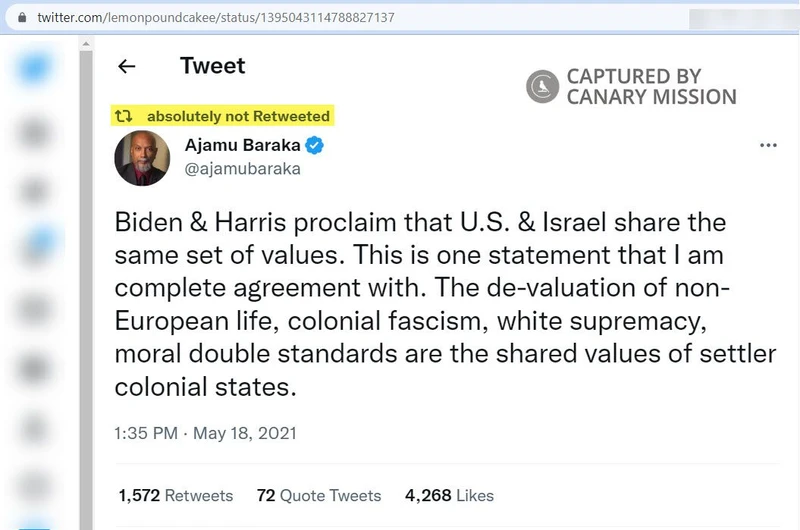800x530 pixels.
Task: Open Ajamu Baraka's profile picture
Action: click(142, 158)
